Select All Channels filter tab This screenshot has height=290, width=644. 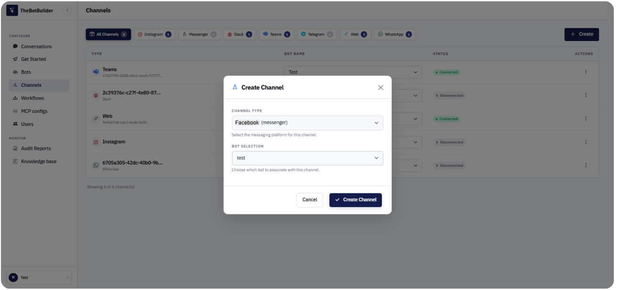(x=108, y=34)
